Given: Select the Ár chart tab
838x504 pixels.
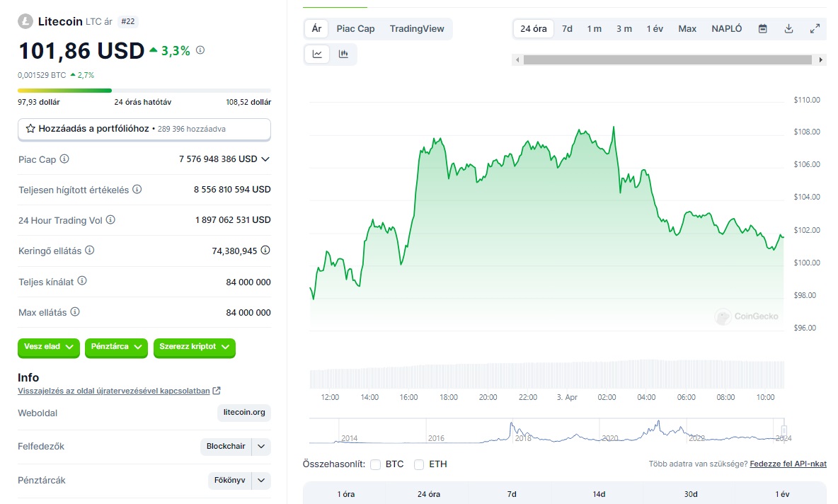Looking at the screenshot, I should tap(317, 29).
